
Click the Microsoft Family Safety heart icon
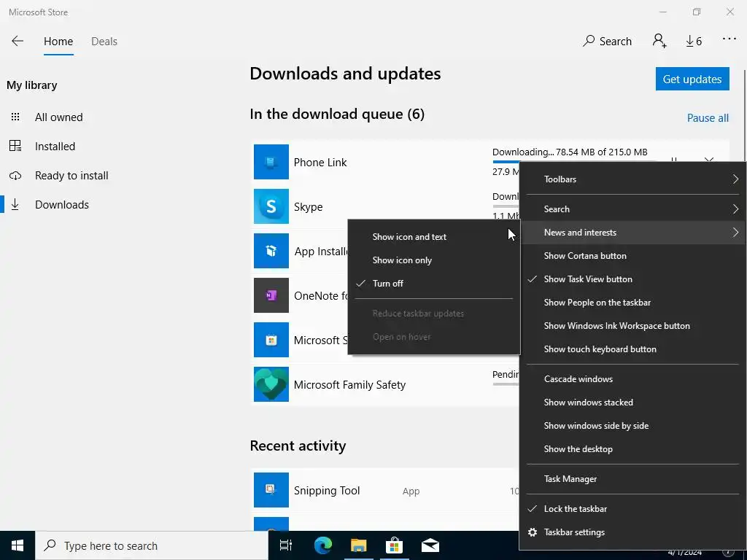pos(271,384)
